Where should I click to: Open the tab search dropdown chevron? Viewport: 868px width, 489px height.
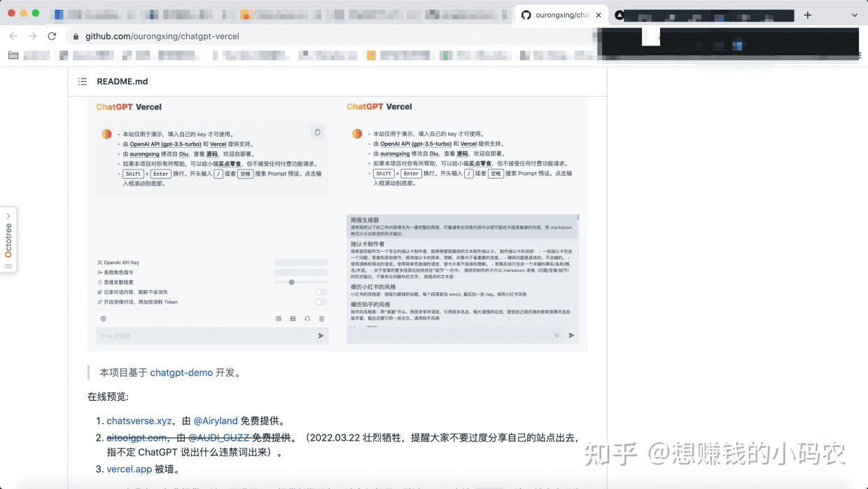[855, 15]
